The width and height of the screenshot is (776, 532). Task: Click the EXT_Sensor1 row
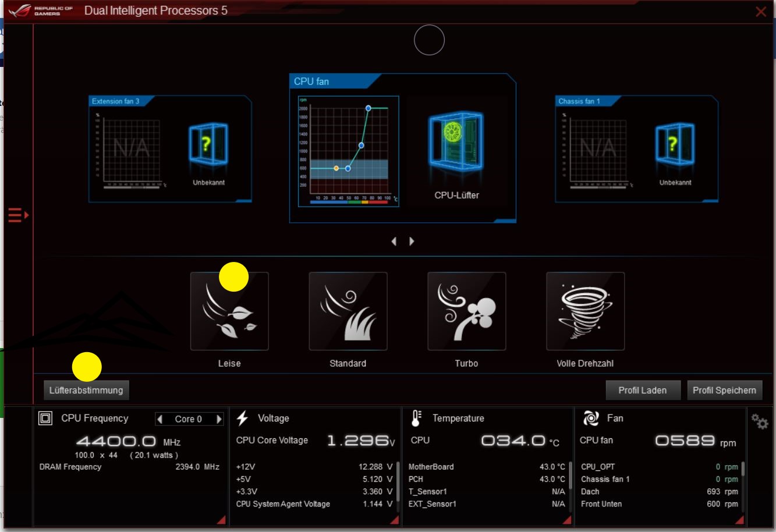487,504
